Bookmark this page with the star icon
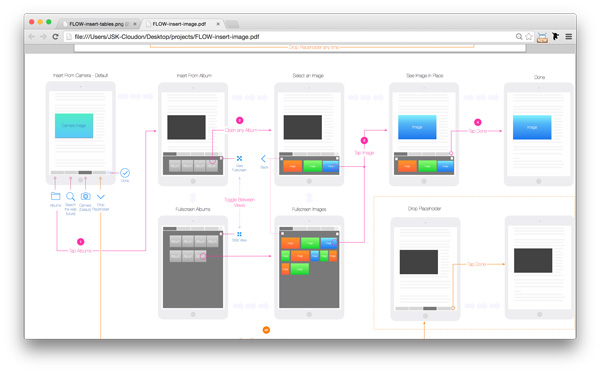The image size is (600, 373). pyautogui.click(x=529, y=37)
